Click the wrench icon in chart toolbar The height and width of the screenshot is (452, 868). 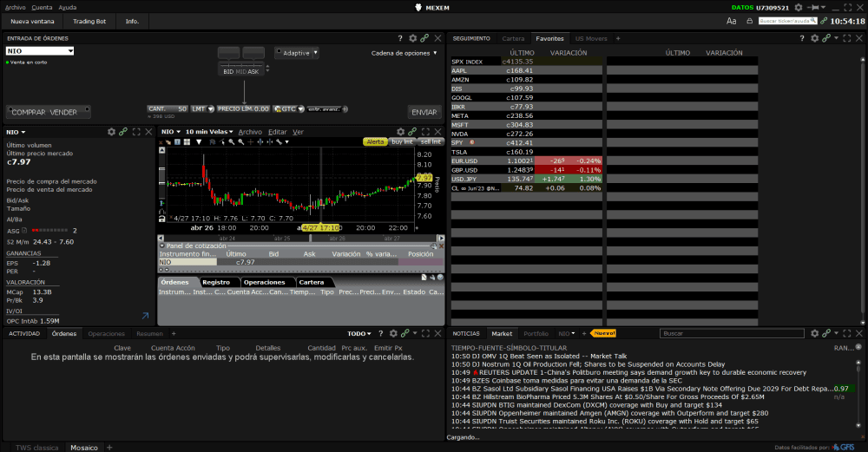(279, 142)
